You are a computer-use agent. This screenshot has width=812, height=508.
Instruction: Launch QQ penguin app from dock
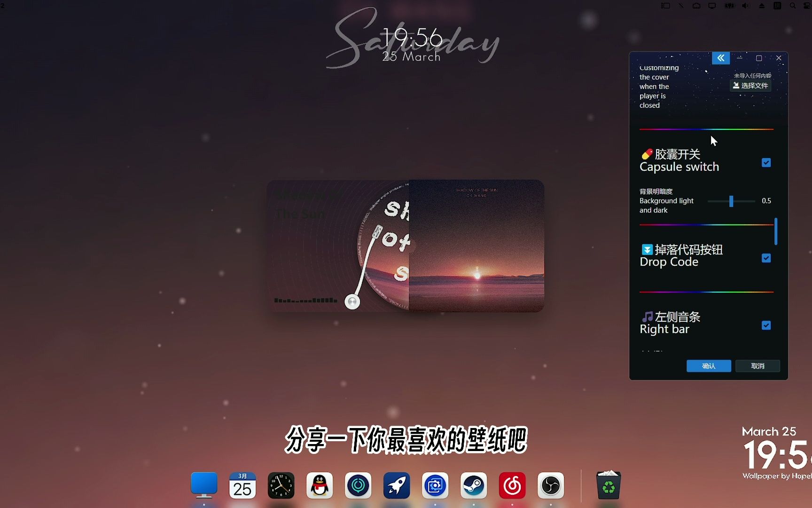[x=320, y=485]
